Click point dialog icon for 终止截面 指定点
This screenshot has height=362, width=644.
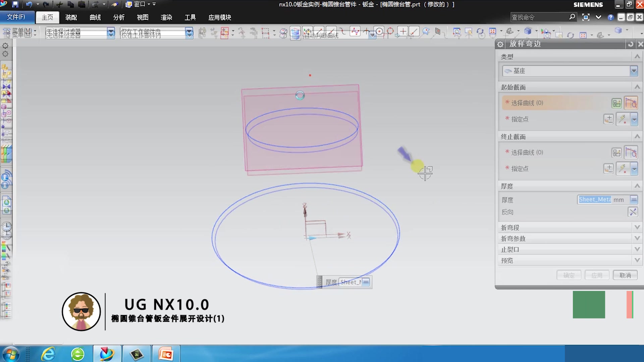point(609,169)
